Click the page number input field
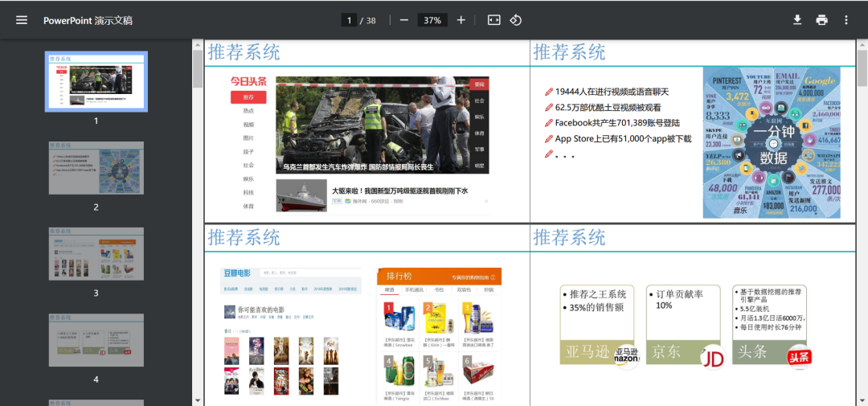 [x=349, y=20]
